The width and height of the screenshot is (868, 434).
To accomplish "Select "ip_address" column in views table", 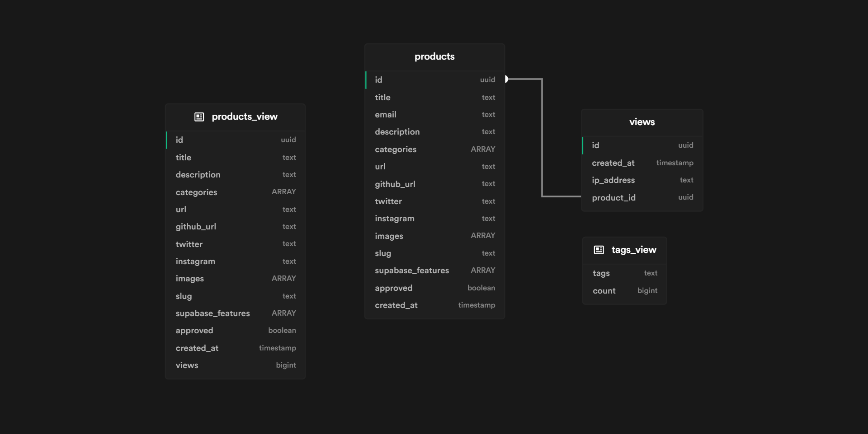I will pos(642,180).
